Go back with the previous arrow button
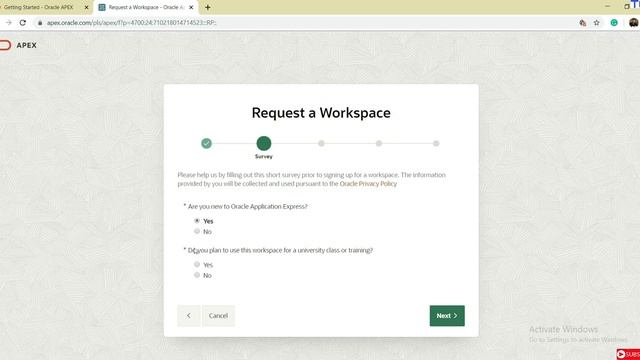The height and width of the screenshot is (360, 640). (x=189, y=316)
